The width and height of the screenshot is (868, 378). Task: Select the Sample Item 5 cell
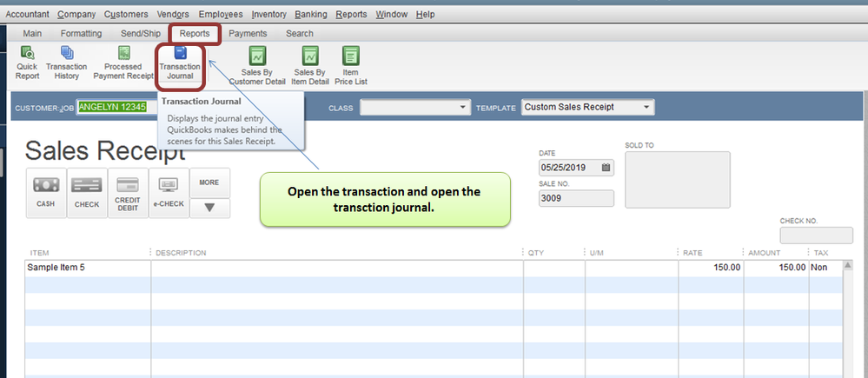[x=88, y=268]
